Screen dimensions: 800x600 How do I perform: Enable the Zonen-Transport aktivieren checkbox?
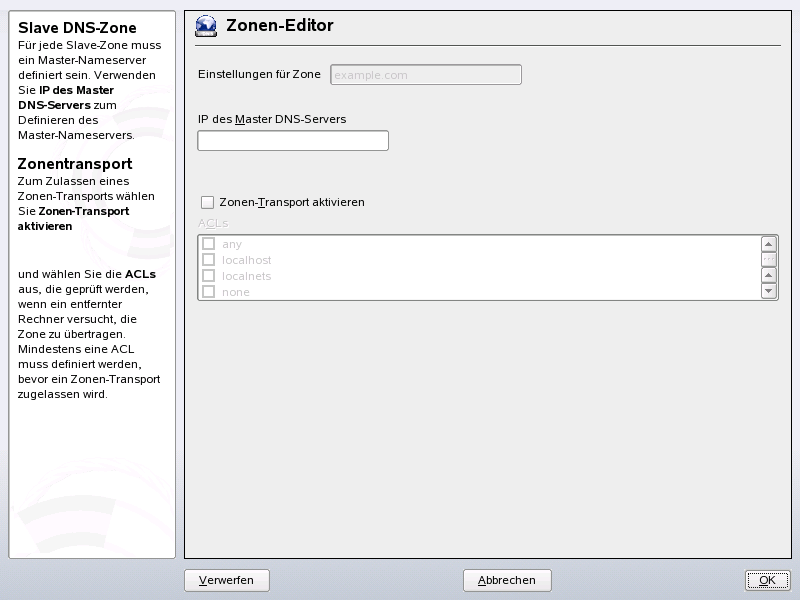[x=207, y=202]
